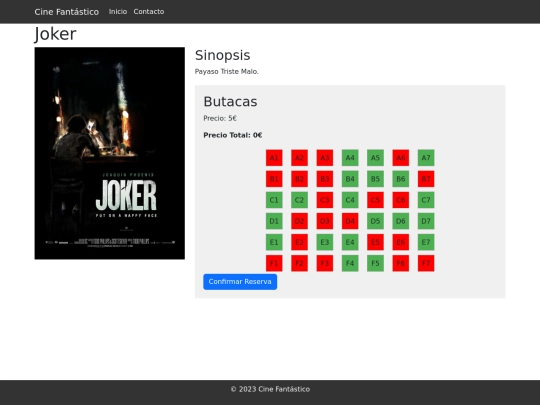Click the Confirmar Reserva button
This screenshot has width=540, height=405.
pos(240,282)
